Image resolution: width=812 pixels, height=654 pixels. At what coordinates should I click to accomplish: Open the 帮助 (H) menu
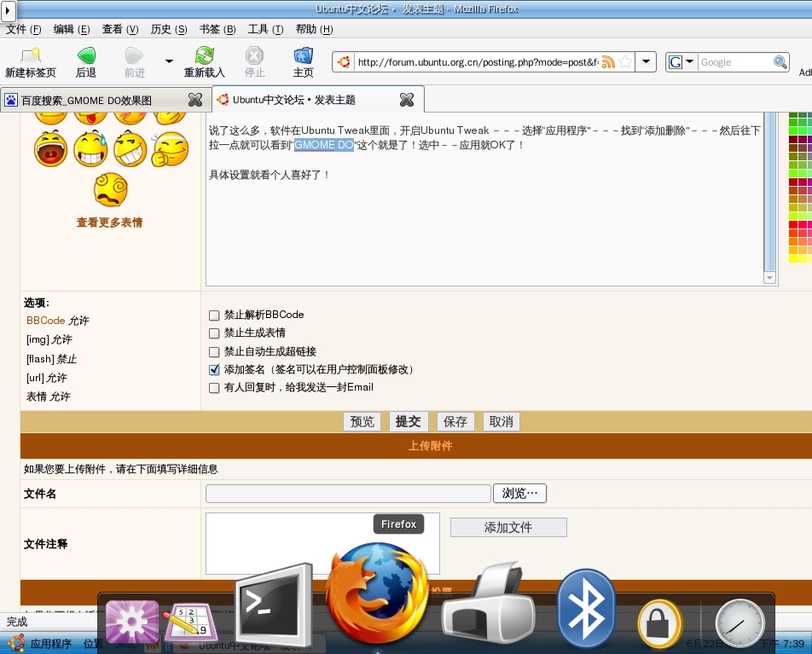click(314, 29)
